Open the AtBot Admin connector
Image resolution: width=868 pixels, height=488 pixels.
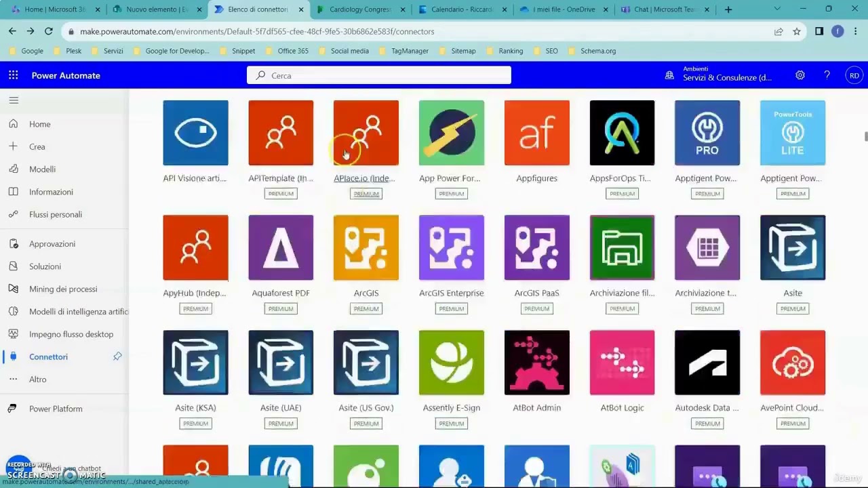click(x=537, y=363)
